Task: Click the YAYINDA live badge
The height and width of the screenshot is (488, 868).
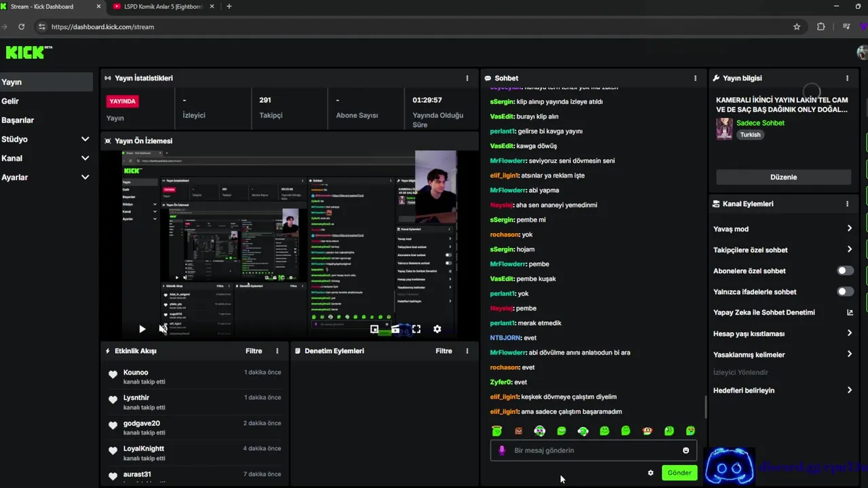Action: pyautogui.click(x=123, y=101)
